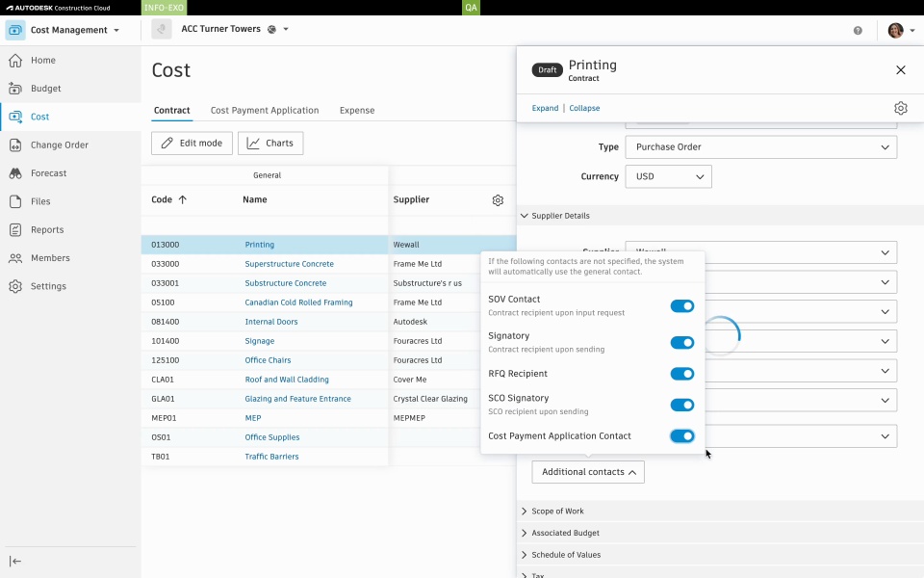Open Forecast binoculars icon
Viewport: 924px width, 578px height.
coord(15,173)
